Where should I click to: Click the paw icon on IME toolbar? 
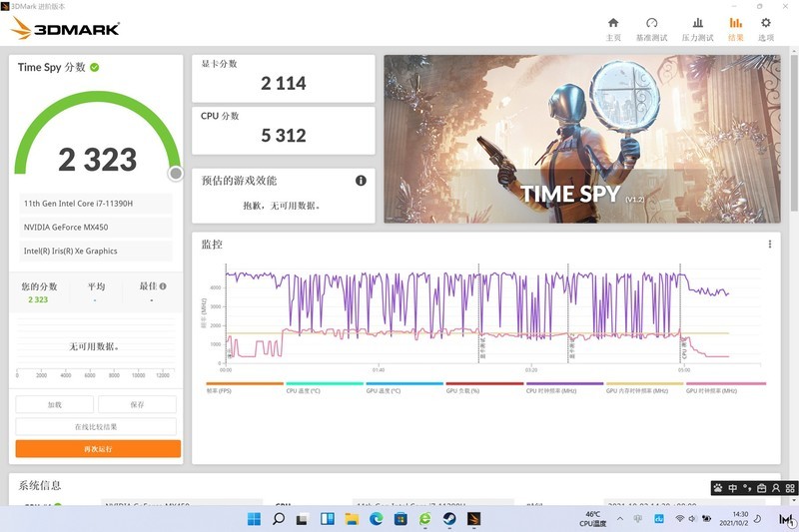tap(718, 488)
